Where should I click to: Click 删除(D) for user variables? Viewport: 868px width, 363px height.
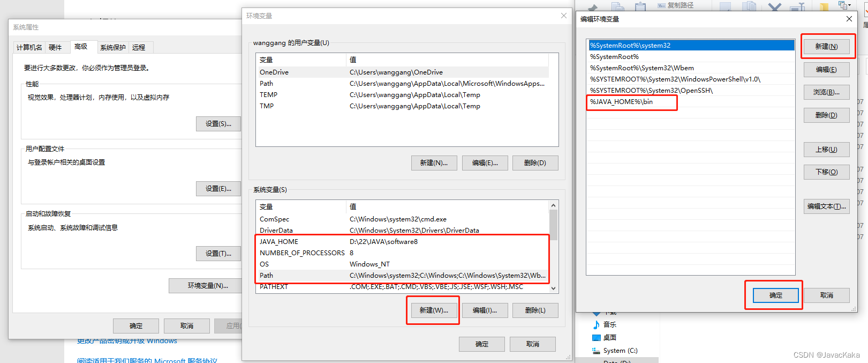(x=535, y=163)
